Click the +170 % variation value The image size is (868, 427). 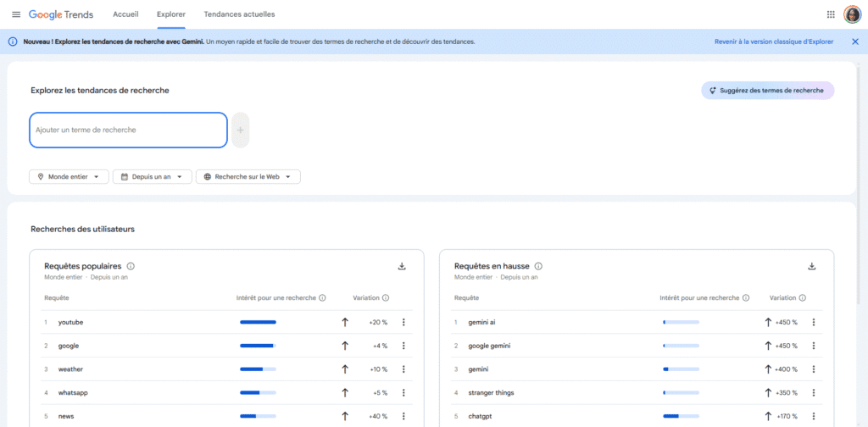[x=787, y=416]
